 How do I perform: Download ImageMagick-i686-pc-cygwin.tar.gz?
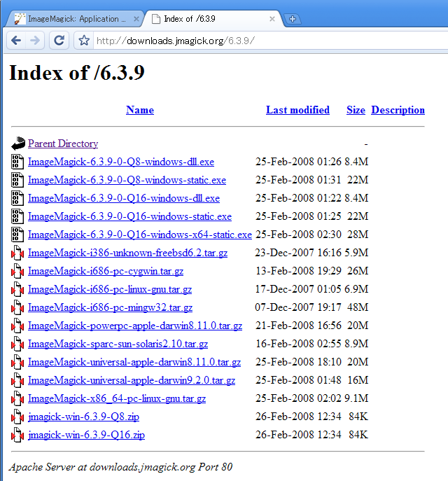(x=106, y=271)
